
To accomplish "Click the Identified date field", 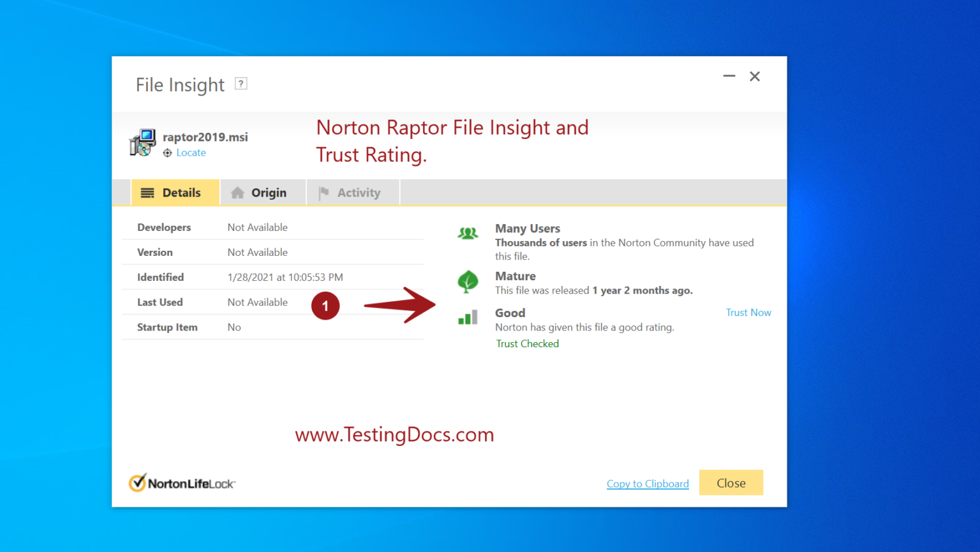I will click(285, 277).
